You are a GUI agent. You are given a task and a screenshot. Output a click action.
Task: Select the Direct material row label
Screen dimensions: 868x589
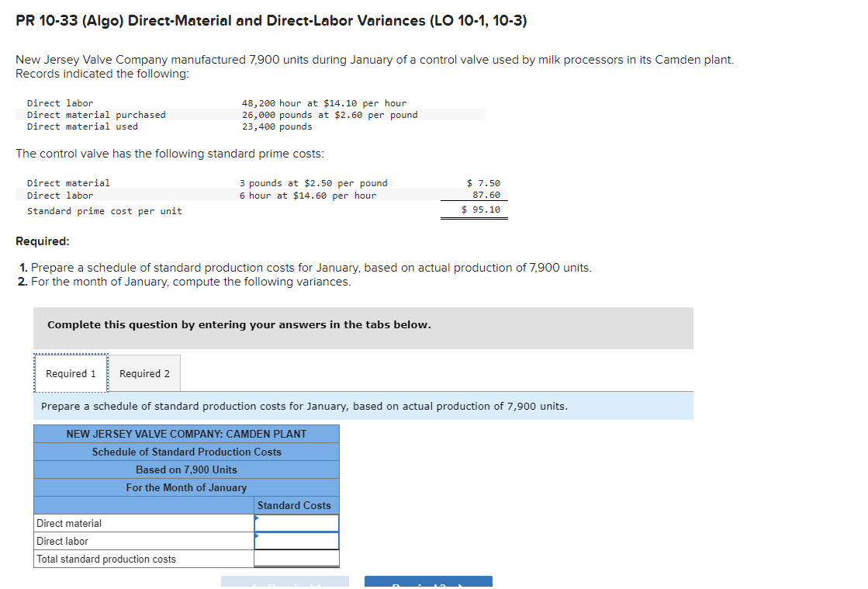tap(66, 522)
